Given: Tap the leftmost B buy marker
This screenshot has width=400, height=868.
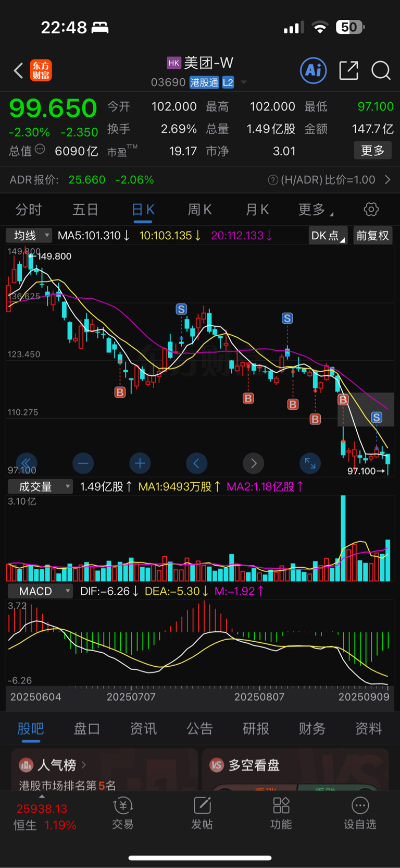Looking at the screenshot, I should coord(120,392).
